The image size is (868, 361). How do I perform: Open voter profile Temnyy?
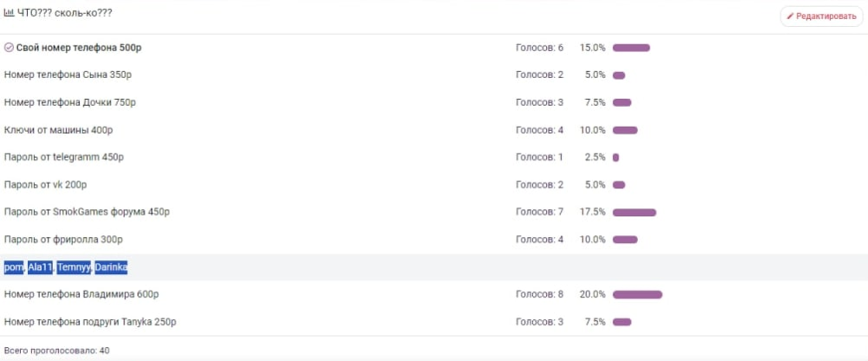tap(74, 268)
